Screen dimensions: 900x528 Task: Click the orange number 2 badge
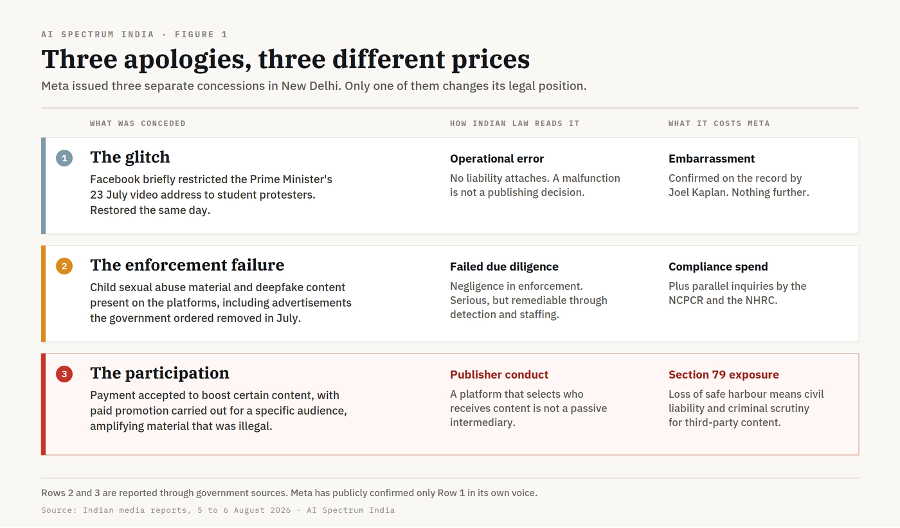[x=64, y=266]
